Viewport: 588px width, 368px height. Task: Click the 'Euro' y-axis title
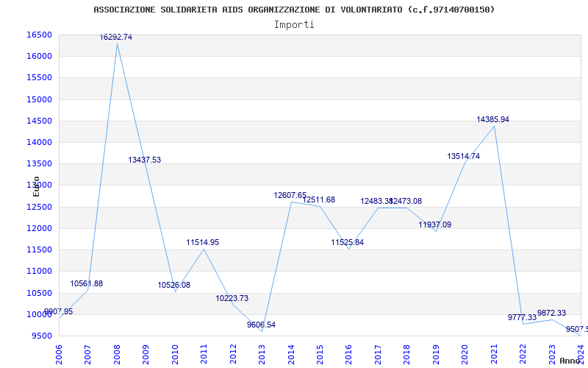tap(36, 186)
